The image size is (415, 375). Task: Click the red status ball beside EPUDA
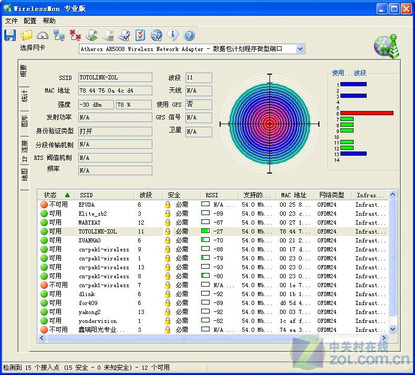point(44,205)
